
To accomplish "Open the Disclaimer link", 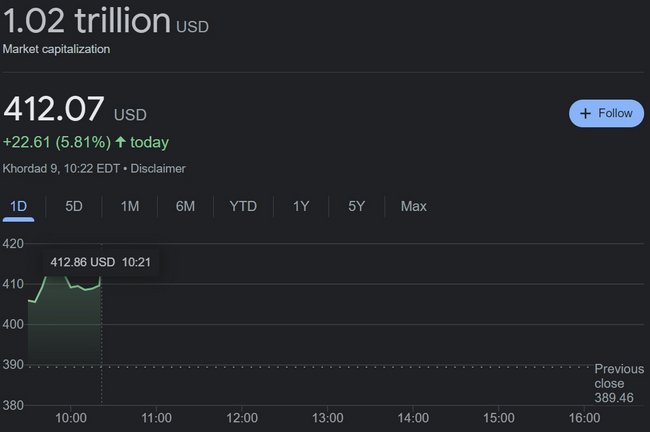I will pyautogui.click(x=158, y=169).
